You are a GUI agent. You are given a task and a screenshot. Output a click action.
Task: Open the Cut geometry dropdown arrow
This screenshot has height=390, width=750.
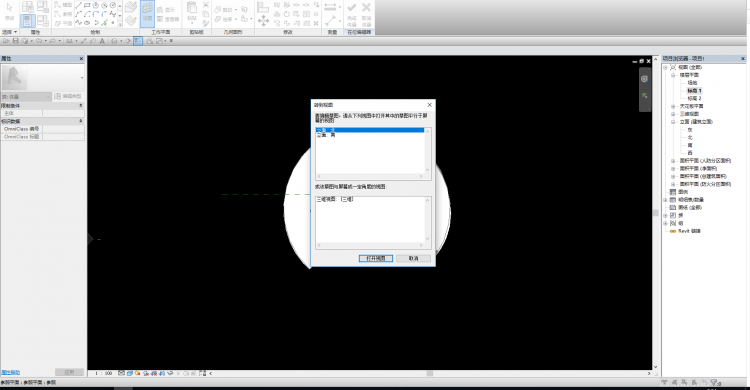click(236, 10)
